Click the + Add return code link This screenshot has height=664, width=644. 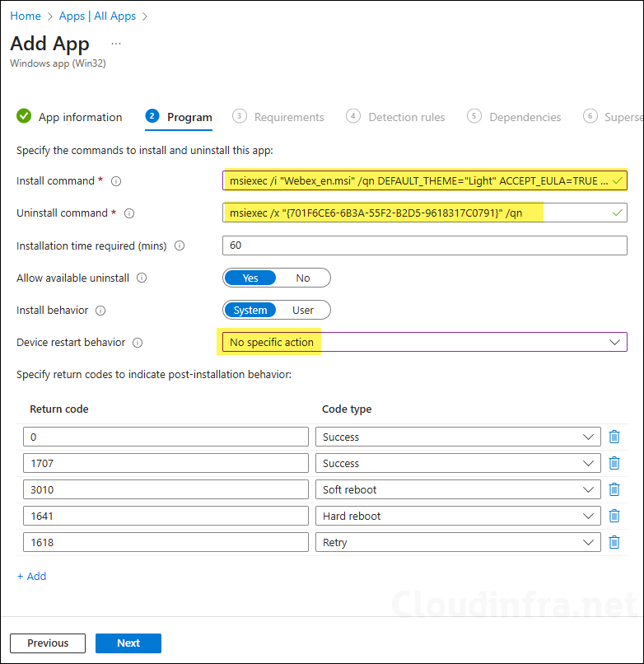click(x=32, y=577)
